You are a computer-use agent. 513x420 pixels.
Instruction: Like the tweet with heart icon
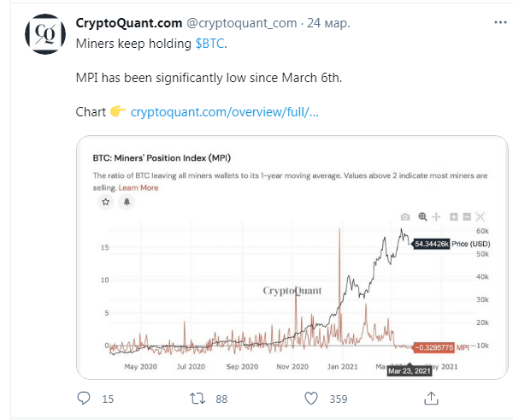[311, 399]
